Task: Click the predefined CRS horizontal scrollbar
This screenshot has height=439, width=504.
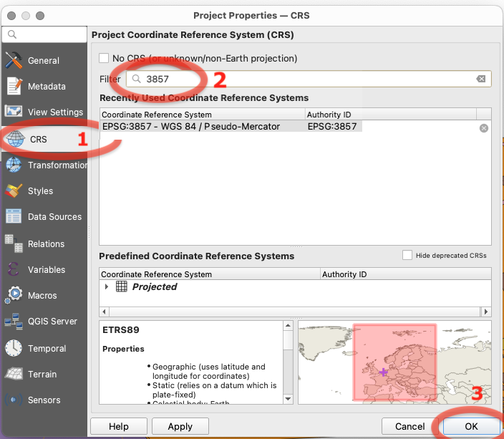Action: click(295, 312)
